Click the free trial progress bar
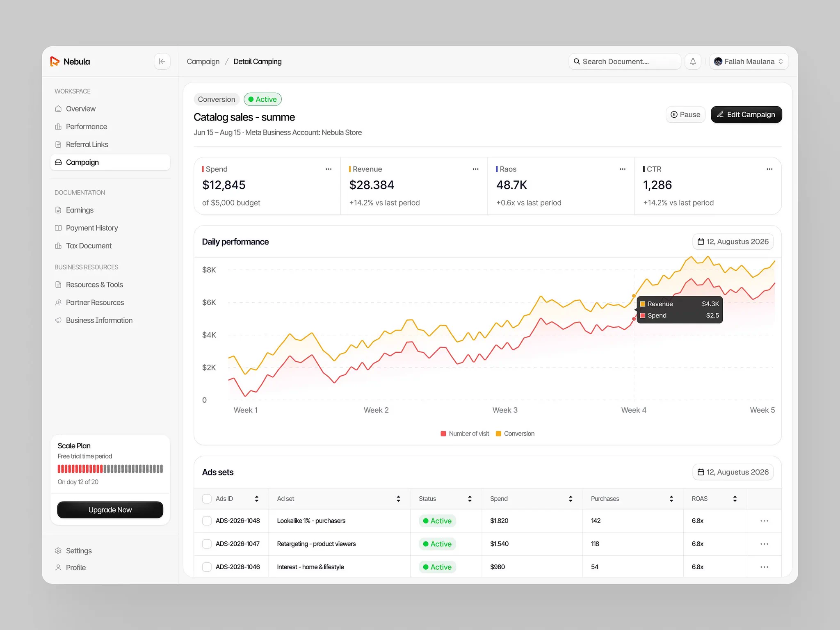840x630 pixels. (x=110, y=469)
